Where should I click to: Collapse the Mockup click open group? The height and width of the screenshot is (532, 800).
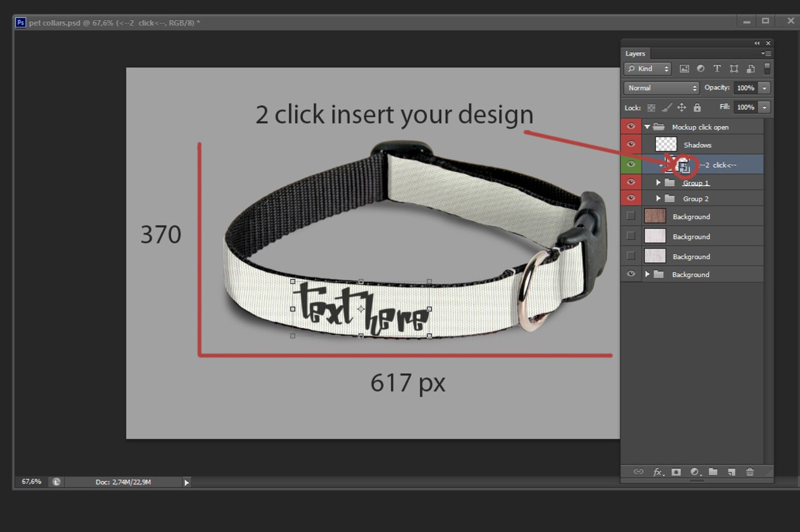647,127
